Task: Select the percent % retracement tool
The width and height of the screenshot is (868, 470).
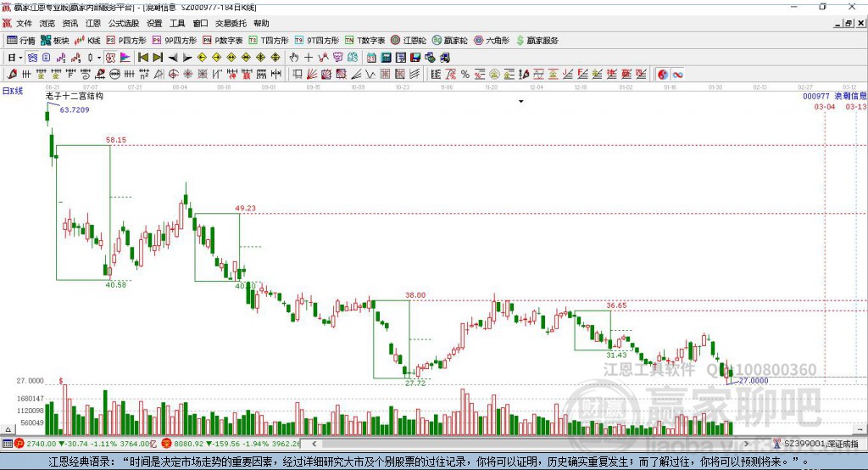Action: (465, 75)
